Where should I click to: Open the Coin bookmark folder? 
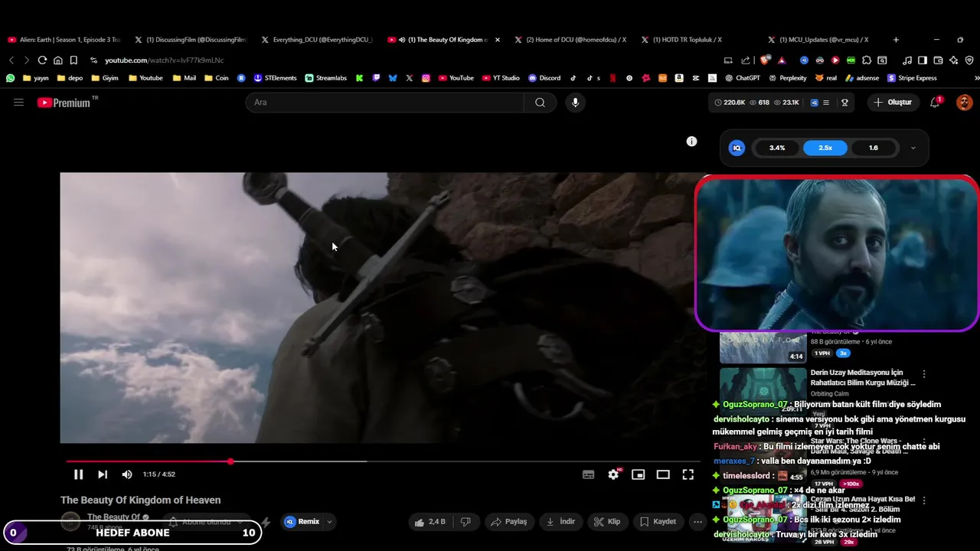[x=216, y=78]
